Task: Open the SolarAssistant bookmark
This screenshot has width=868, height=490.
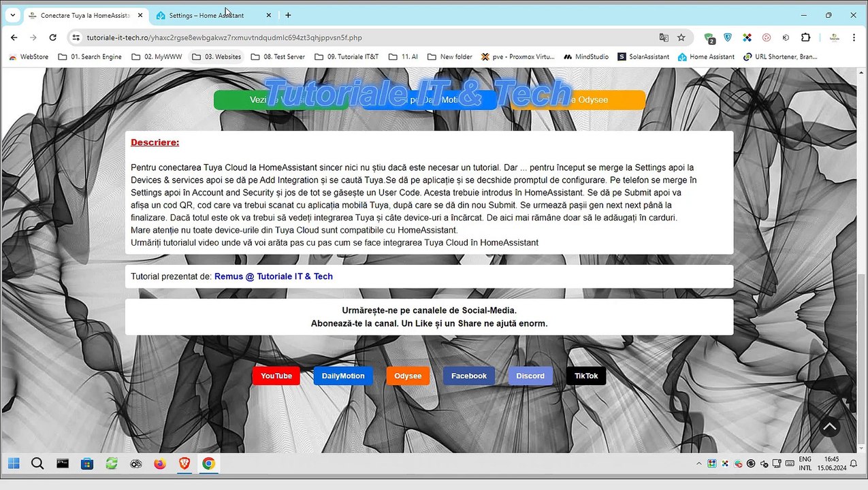Action: [643, 56]
